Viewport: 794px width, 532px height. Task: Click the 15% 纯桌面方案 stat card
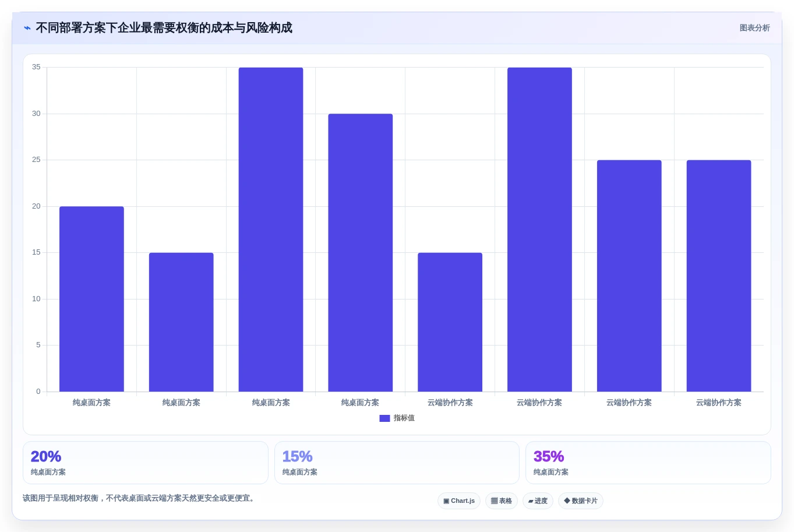pyautogui.click(x=397, y=463)
